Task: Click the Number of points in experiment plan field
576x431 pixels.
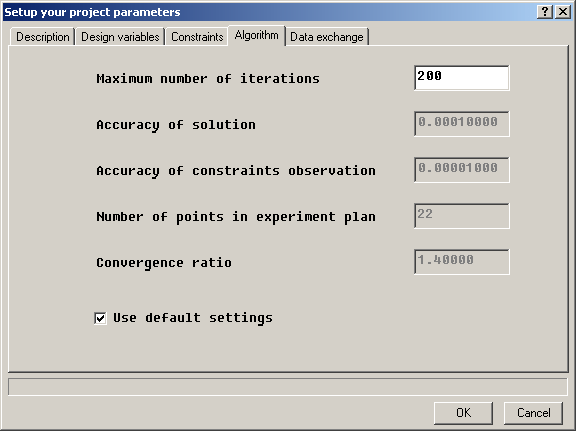Action: pyautogui.click(x=462, y=216)
